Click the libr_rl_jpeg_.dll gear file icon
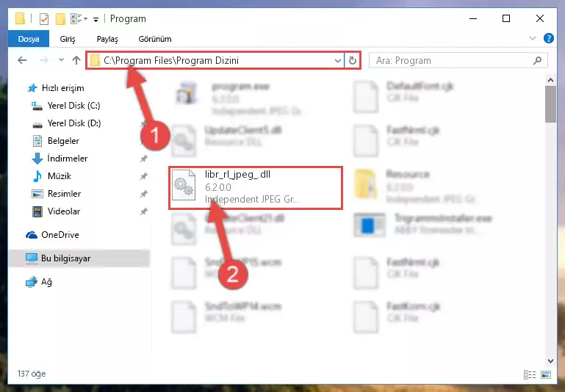 point(184,185)
